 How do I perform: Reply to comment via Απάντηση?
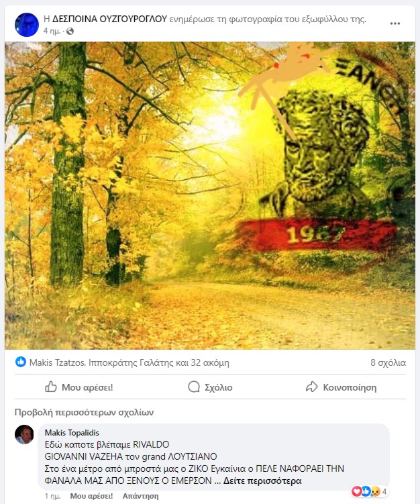coord(140,496)
